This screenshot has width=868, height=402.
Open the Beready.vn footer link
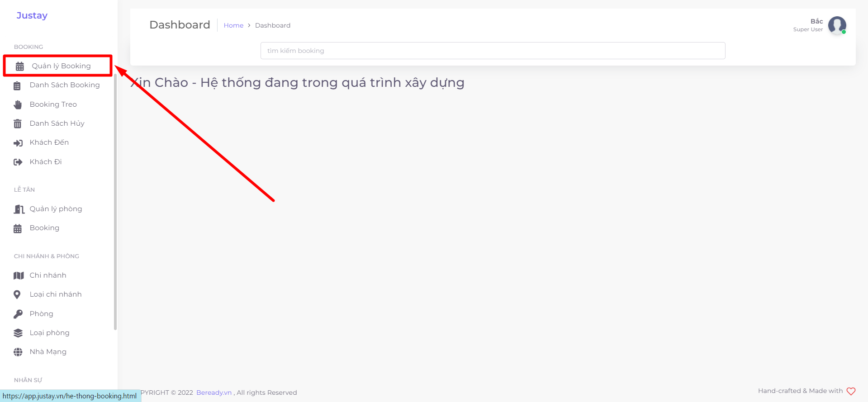pyautogui.click(x=214, y=393)
